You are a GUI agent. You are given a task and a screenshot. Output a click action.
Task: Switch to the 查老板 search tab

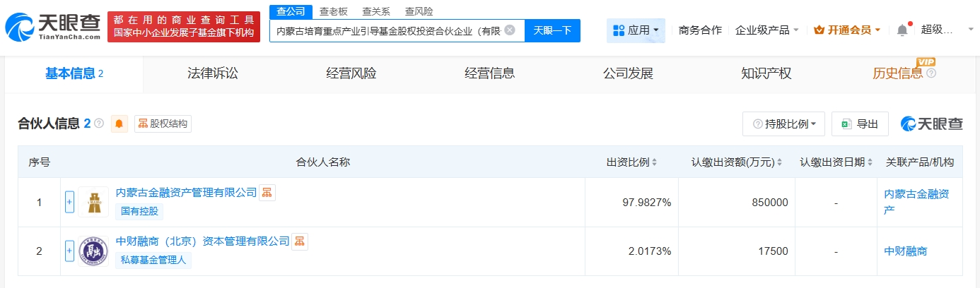click(x=334, y=11)
